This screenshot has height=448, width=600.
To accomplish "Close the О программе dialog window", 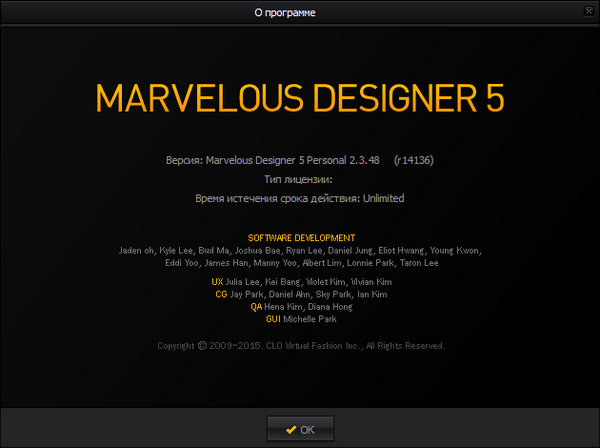I will click(x=589, y=11).
